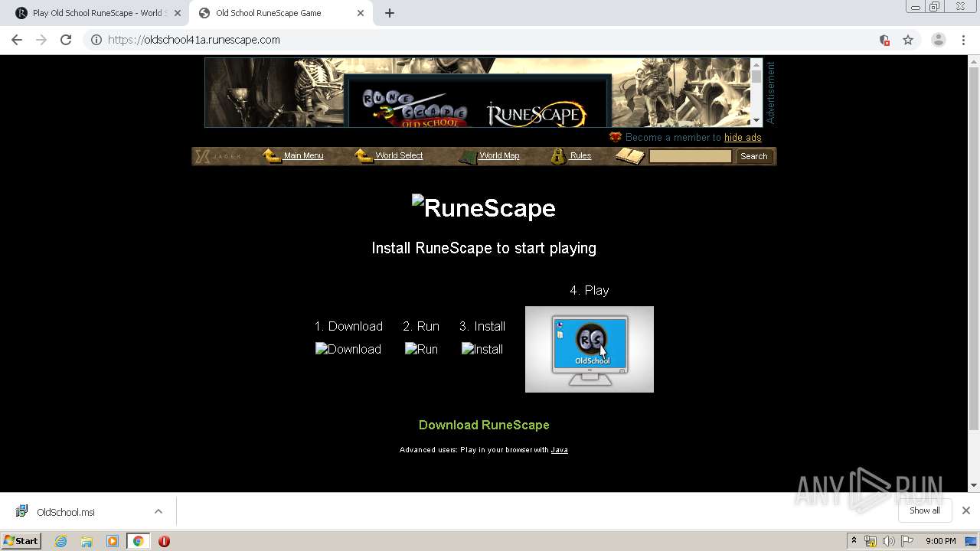Image resolution: width=980 pixels, height=551 pixels.
Task: Click the Java link for browser play
Action: [559, 450]
